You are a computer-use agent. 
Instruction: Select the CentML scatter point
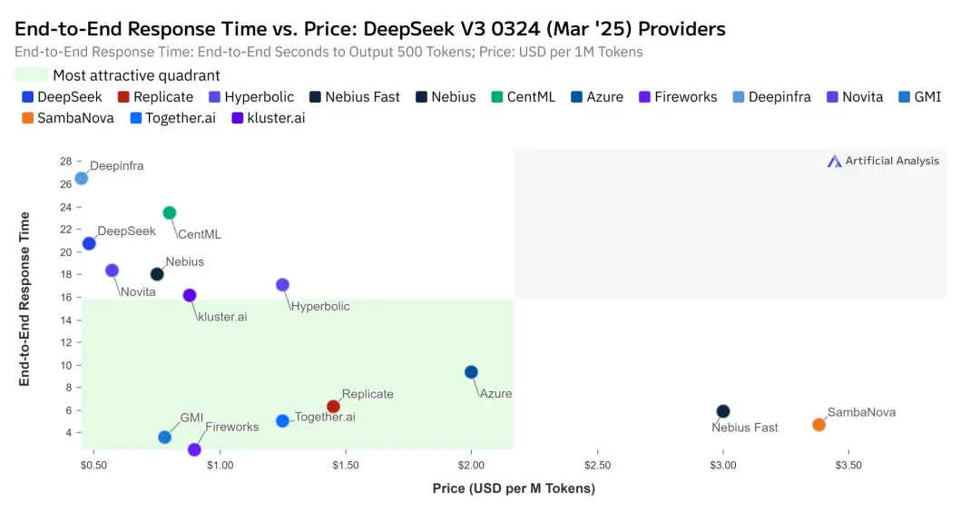(169, 213)
